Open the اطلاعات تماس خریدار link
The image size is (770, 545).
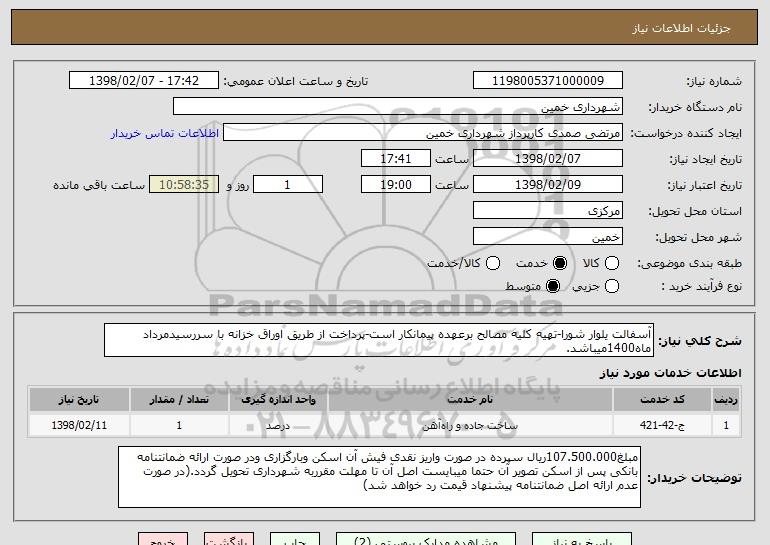(165, 133)
